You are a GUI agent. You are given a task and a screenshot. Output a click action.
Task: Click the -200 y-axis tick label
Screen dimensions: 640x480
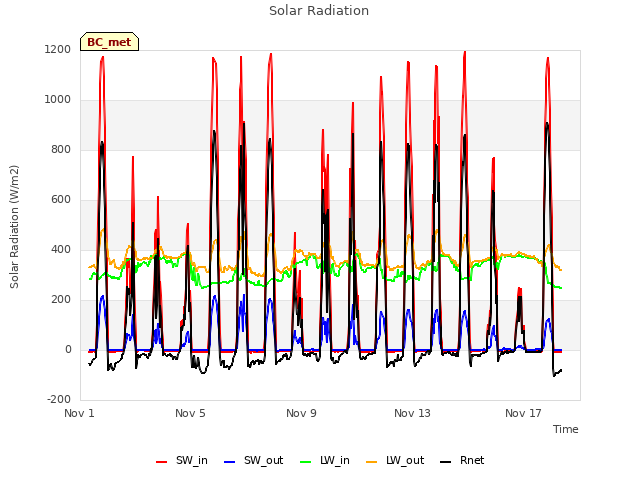point(59,399)
